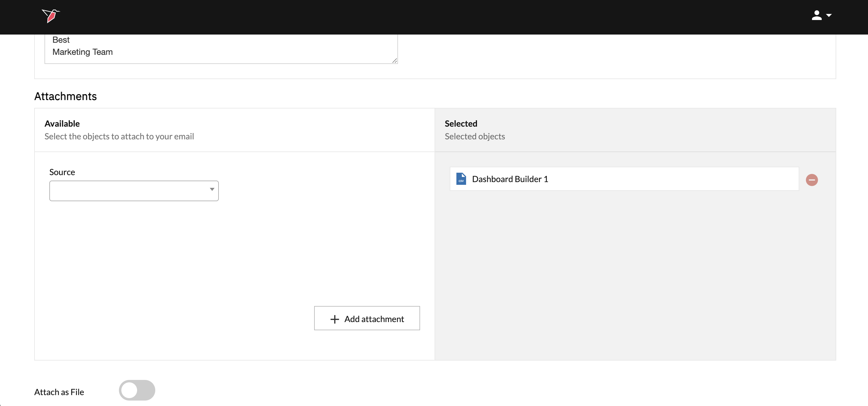The image size is (868, 406).
Task: Click the Attachments section title
Action: point(65,96)
